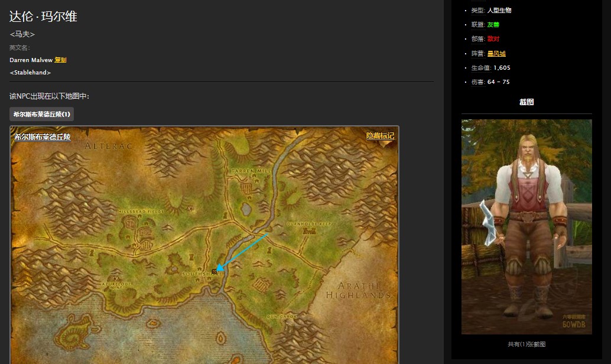Click the 共有(1)张截图 caption
Viewport: 611px width, 364px height.
(526, 344)
